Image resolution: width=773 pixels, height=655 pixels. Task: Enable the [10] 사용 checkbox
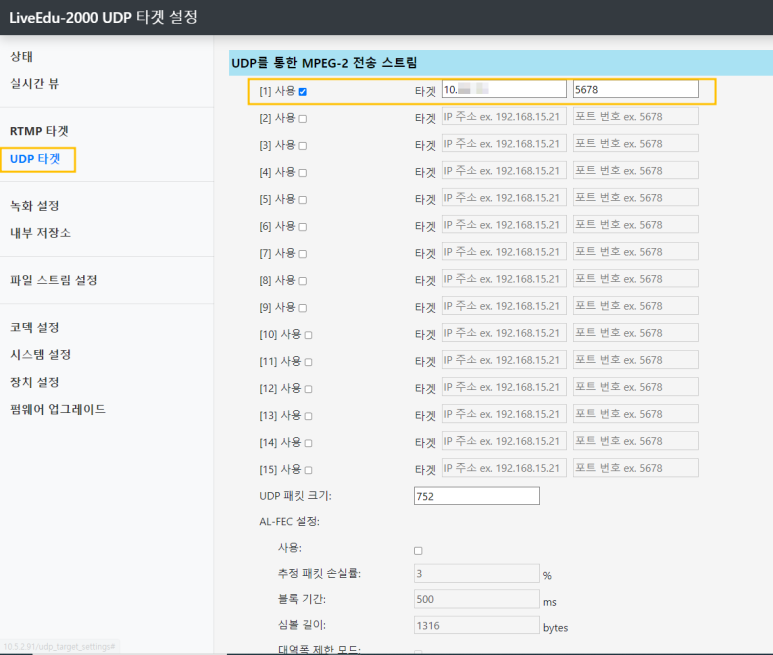[309, 335]
